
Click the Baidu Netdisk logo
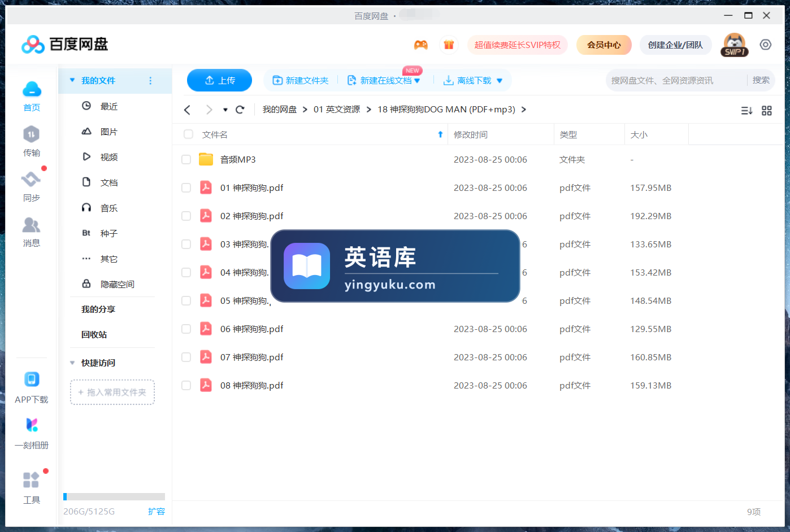point(64,44)
